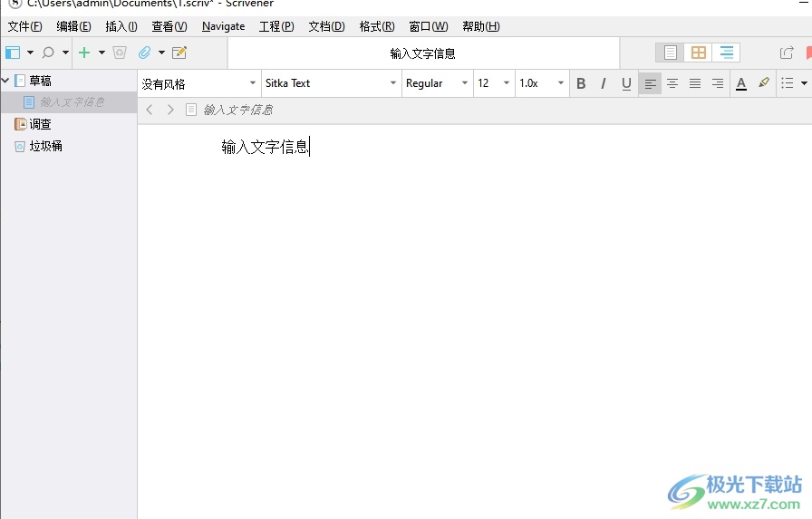
Task: Open the font size 12 dropdown
Action: (x=494, y=83)
